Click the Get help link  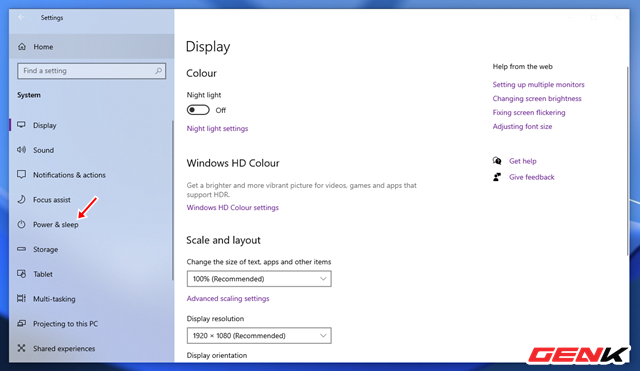[522, 161]
